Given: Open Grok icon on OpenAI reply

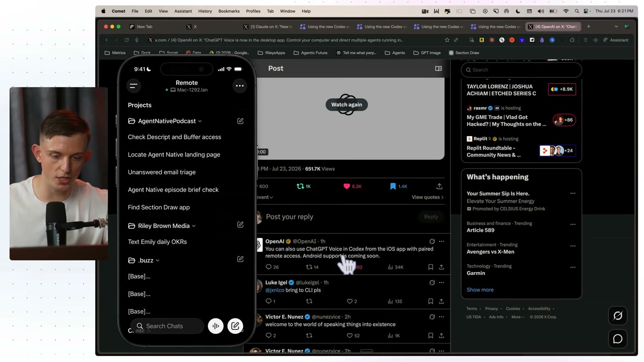Looking at the screenshot, I should 432,241.
